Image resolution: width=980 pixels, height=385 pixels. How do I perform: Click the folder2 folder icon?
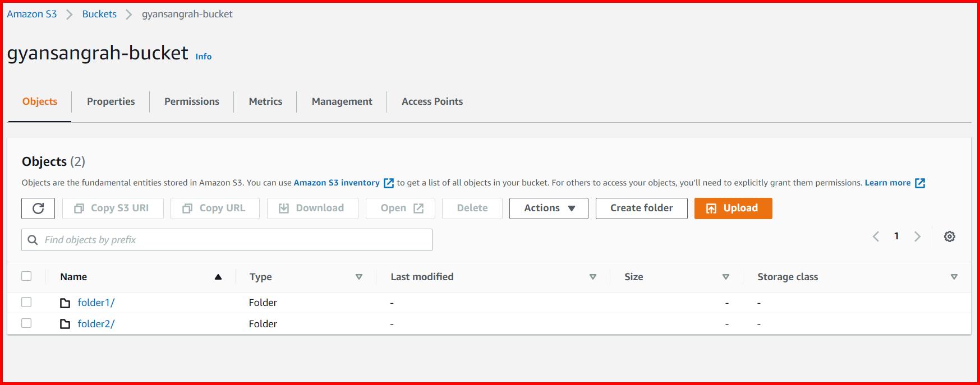(65, 324)
